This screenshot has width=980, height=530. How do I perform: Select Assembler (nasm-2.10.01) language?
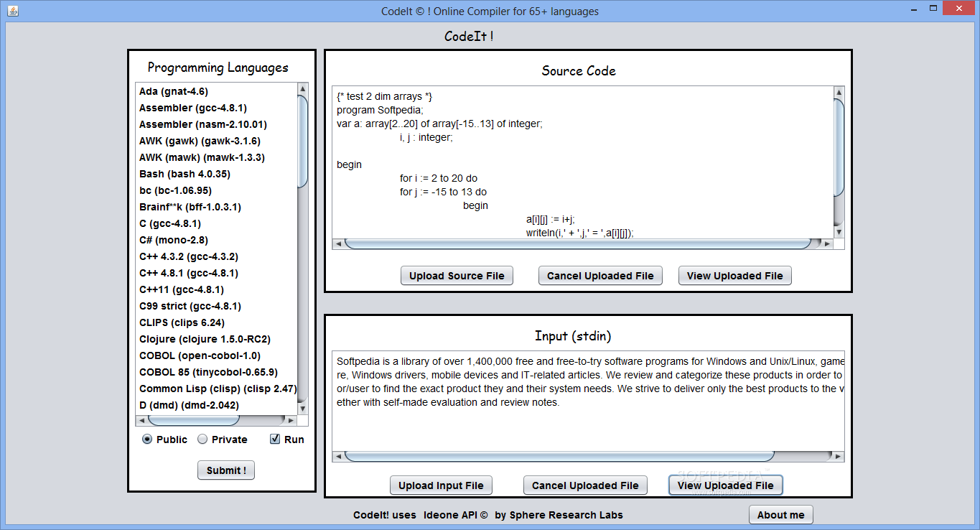(x=216, y=124)
